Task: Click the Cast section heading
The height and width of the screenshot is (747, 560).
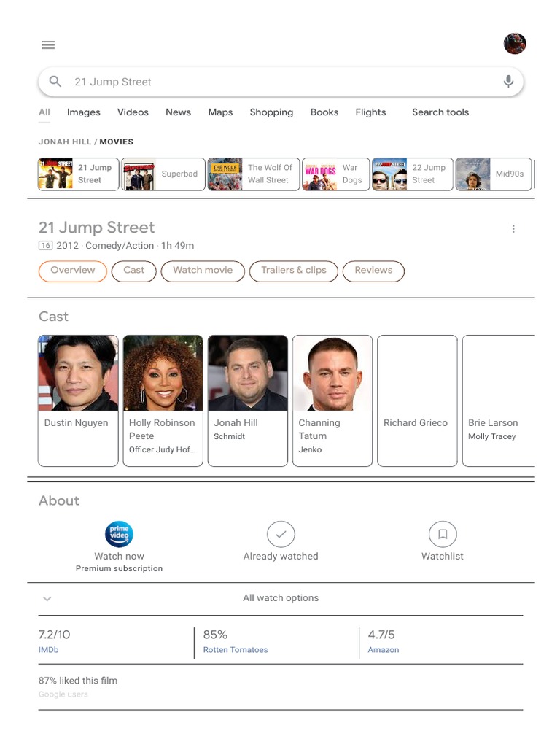Action: click(x=53, y=317)
